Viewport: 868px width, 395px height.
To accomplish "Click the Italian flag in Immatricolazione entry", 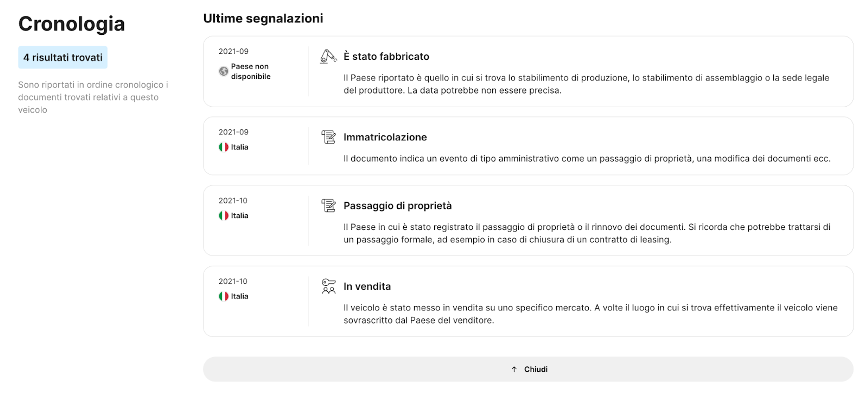I will click(223, 147).
